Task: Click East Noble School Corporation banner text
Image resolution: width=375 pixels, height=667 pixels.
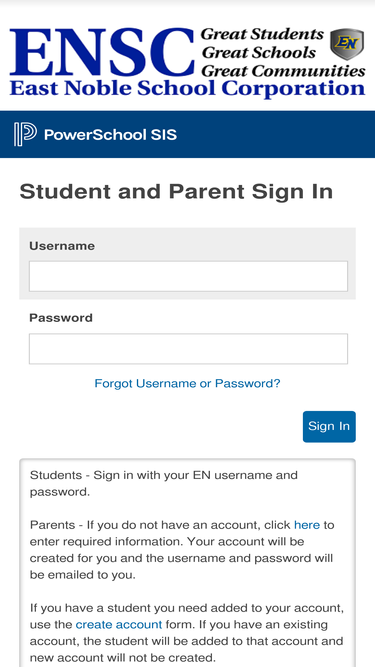Action: coord(188,88)
